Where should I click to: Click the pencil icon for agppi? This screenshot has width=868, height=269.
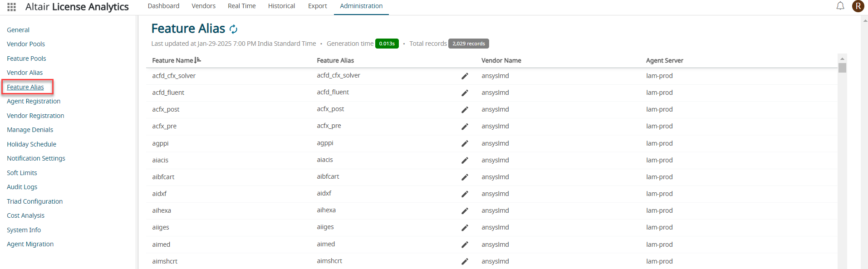(x=465, y=143)
